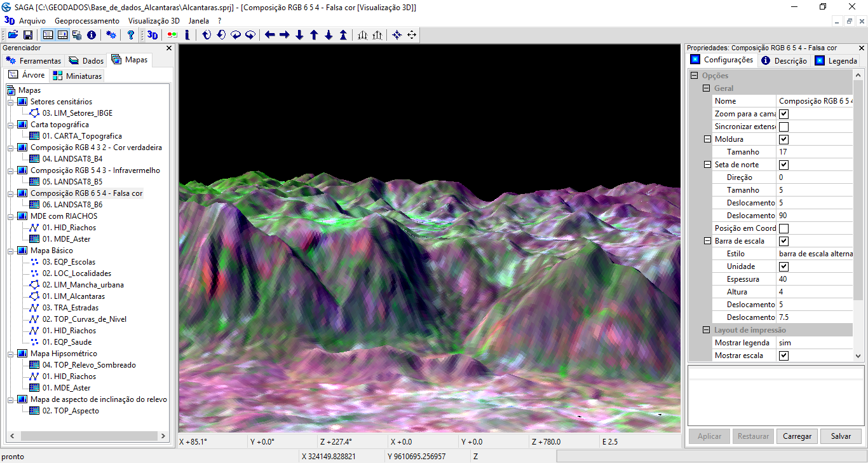The width and height of the screenshot is (868, 463).
Task: Collapse the Barra de escala property group
Action: pos(707,241)
